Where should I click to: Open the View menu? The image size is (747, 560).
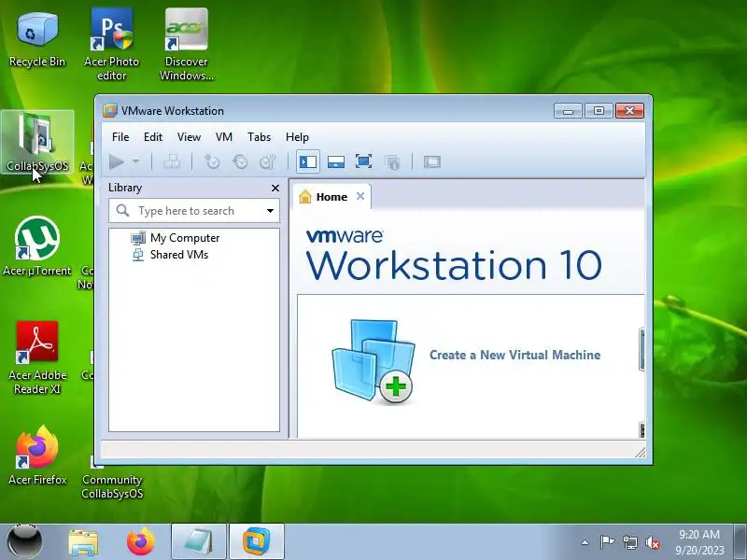189,137
